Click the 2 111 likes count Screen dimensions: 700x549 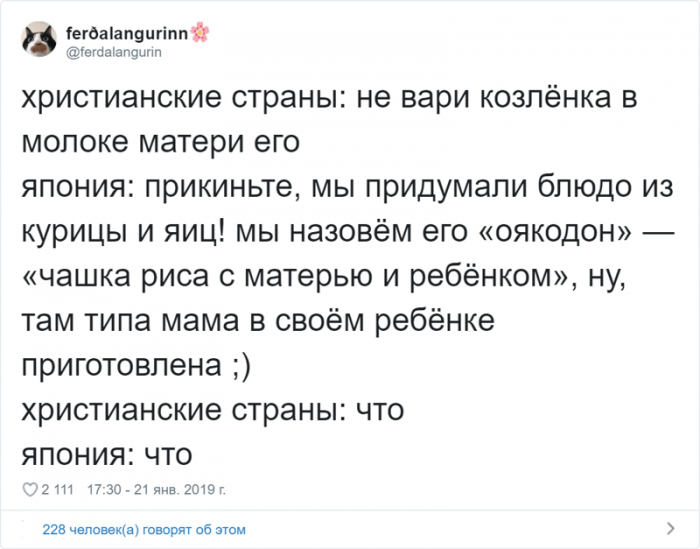(x=58, y=490)
